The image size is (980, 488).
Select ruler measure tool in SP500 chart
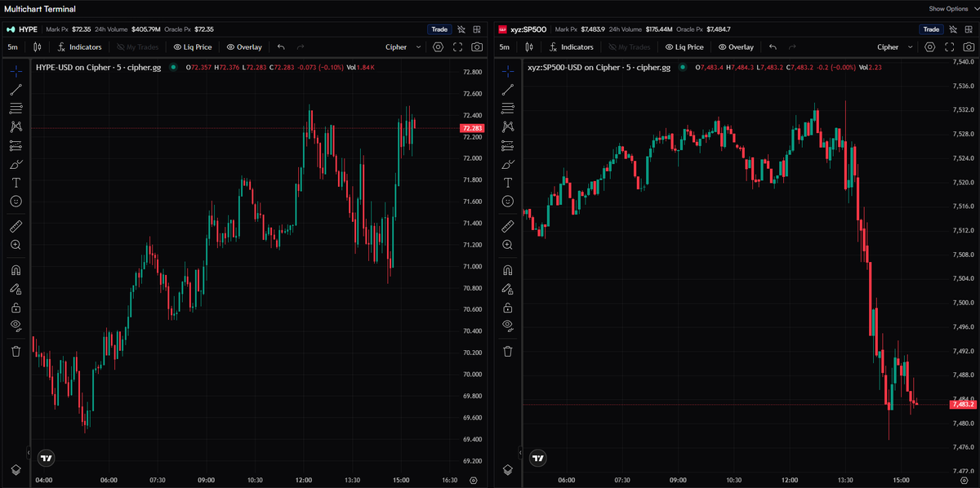pos(508,226)
